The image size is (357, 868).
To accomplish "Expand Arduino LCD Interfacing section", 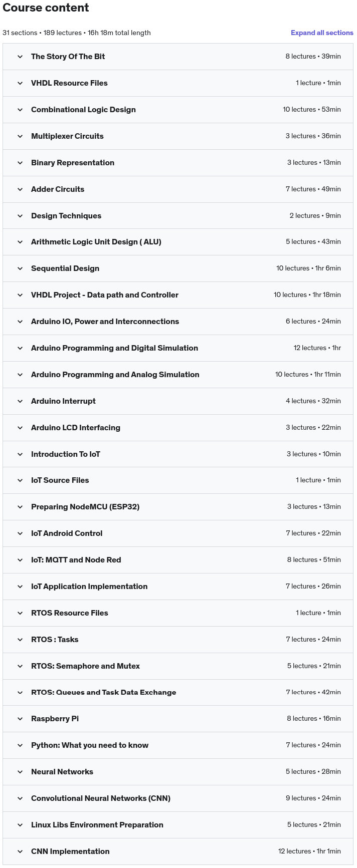I will (x=178, y=428).
